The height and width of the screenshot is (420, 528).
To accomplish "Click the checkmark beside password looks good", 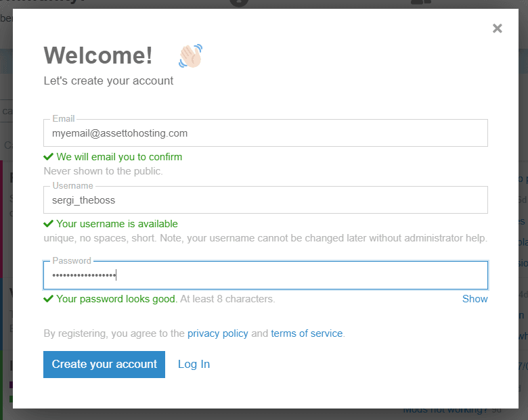I will coord(49,299).
